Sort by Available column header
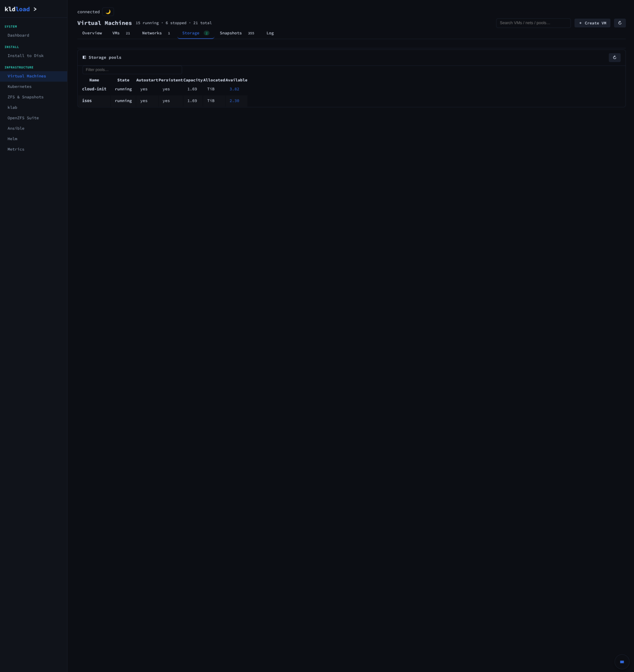The image size is (634, 672). pos(236,80)
